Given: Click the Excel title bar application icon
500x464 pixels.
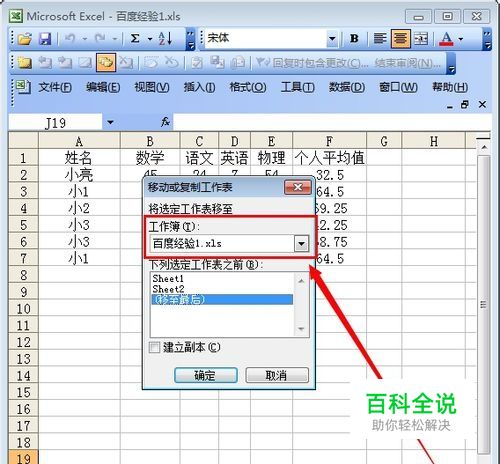Looking at the screenshot, I should [x=16, y=16].
